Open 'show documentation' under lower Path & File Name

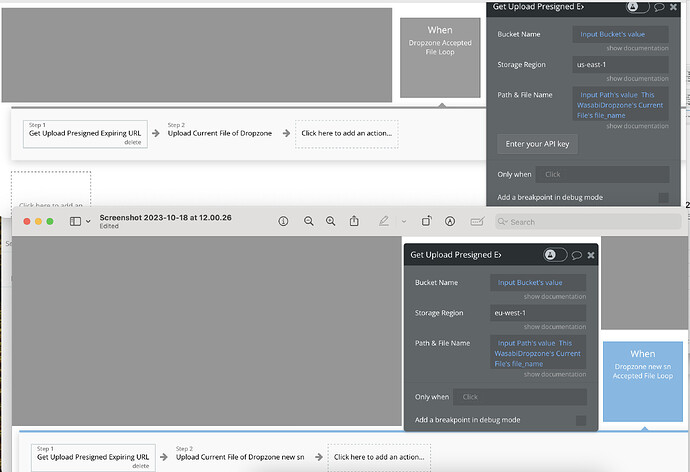(x=555, y=374)
